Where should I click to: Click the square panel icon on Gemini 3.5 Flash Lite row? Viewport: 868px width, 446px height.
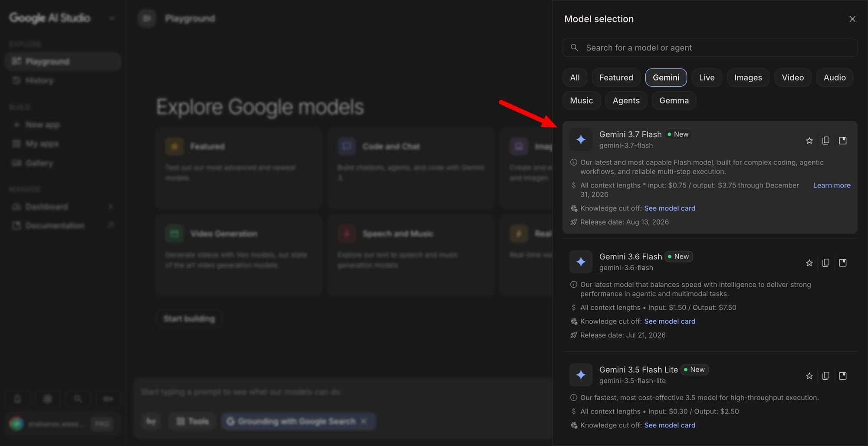coord(843,376)
